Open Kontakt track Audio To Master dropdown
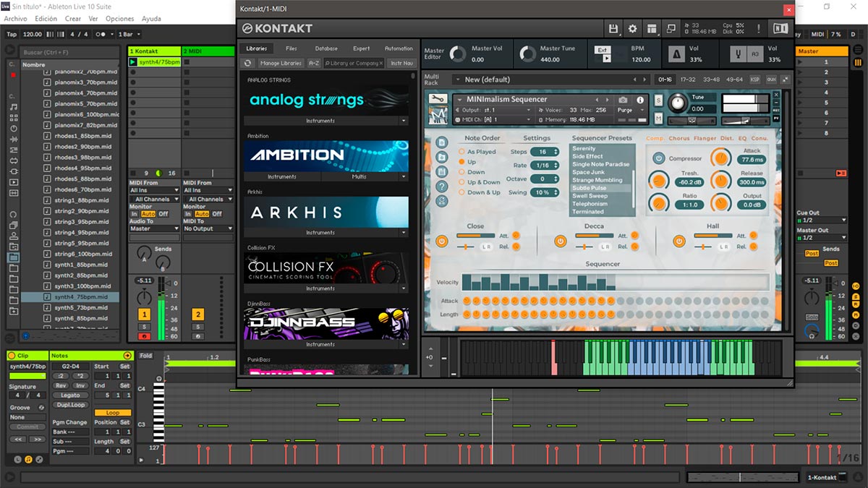This screenshot has height=488, width=868. tap(154, 228)
